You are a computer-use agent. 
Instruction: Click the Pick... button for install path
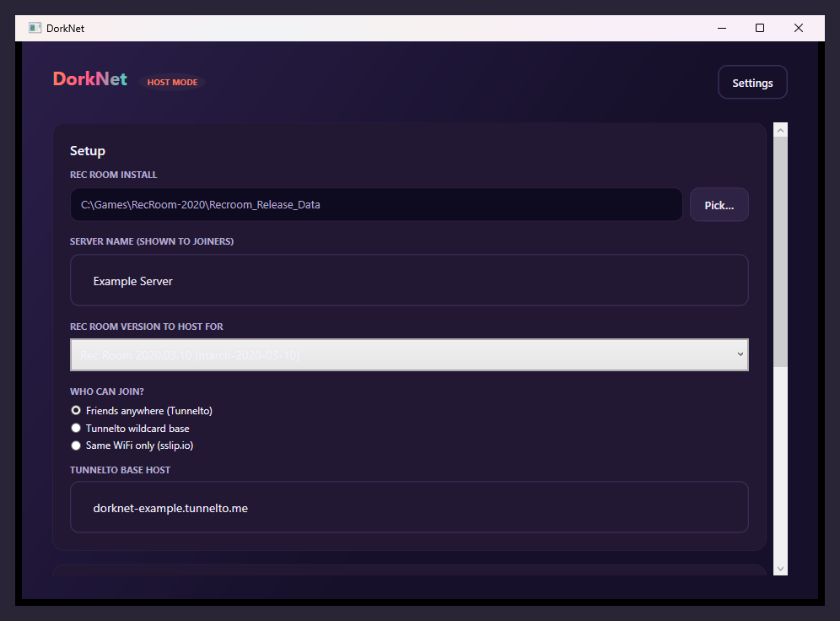(719, 205)
